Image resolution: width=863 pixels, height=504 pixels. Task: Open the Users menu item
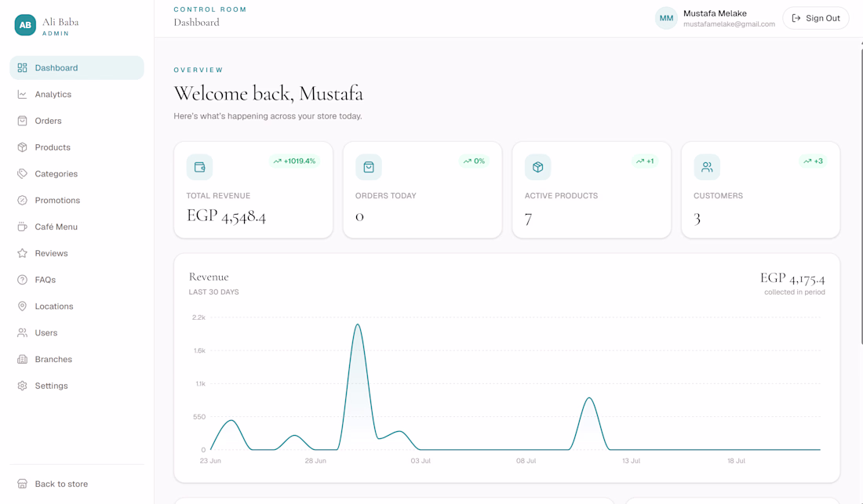pos(77,332)
